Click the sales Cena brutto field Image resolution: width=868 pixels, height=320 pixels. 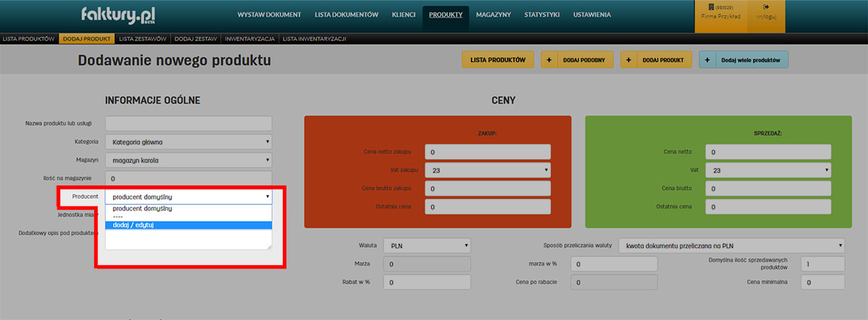coord(767,188)
